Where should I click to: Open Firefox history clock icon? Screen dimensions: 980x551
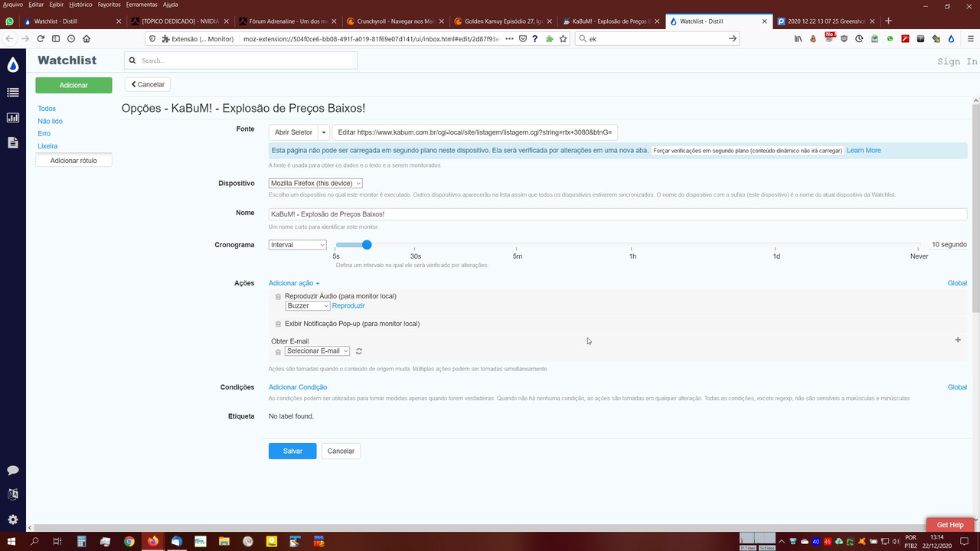point(70,38)
